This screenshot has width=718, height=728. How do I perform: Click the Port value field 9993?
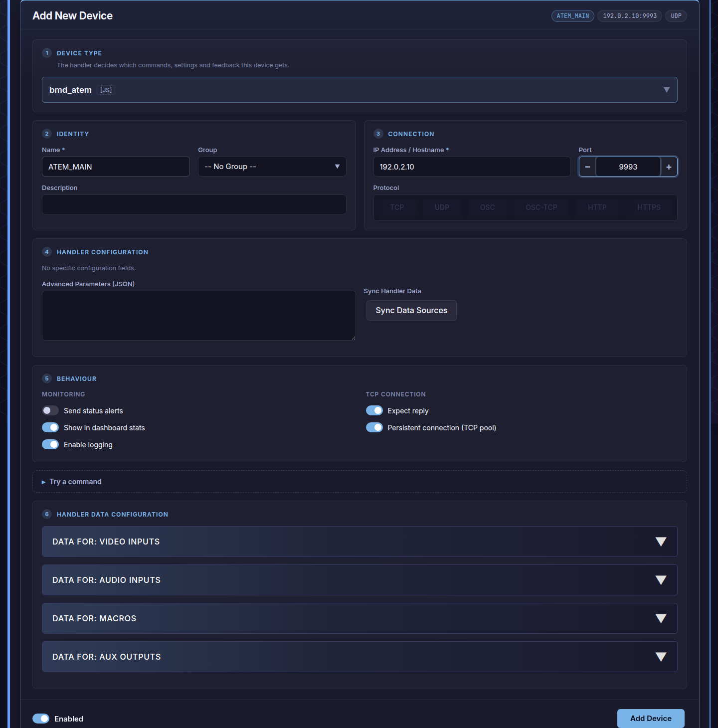pos(628,167)
